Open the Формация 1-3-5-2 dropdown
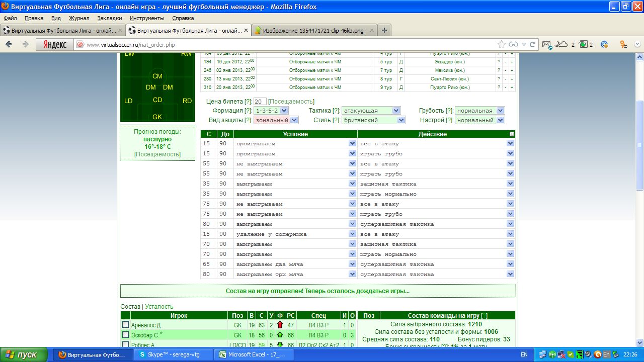This screenshot has height=362, width=644. 271,111
